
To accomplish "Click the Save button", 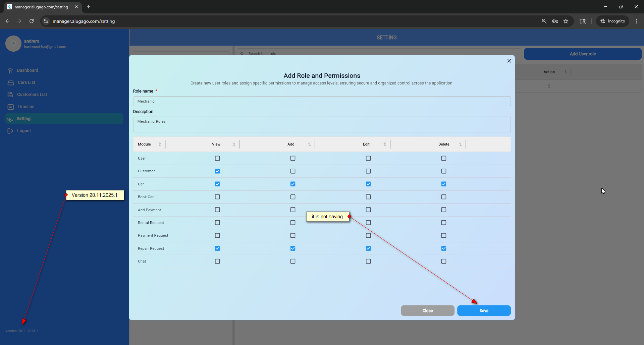I will tap(484, 310).
